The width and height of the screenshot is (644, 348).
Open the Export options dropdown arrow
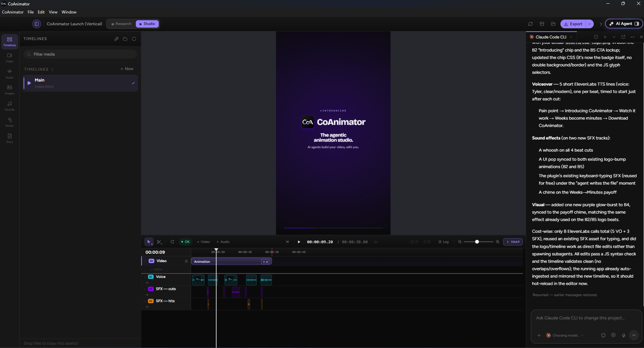click(589, 24)
